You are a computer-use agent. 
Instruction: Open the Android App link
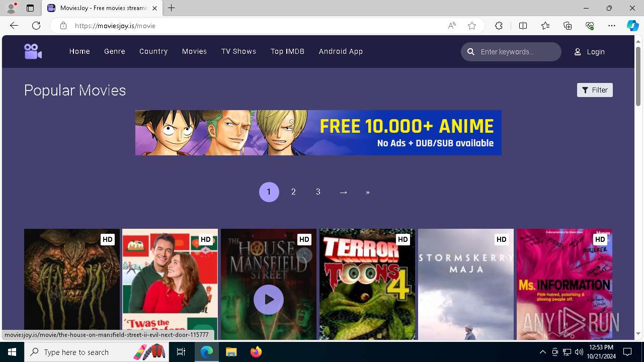pyautogui.click(x=341, y=51)
